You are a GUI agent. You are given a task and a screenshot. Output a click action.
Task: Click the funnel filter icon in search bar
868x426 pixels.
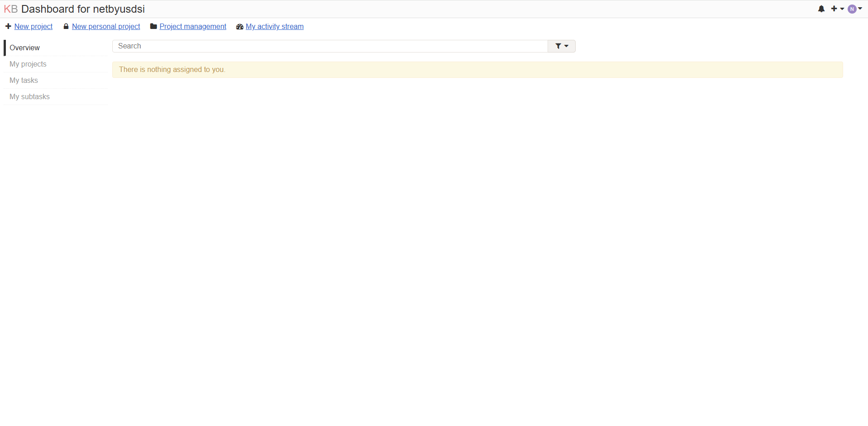coord(558,46)
